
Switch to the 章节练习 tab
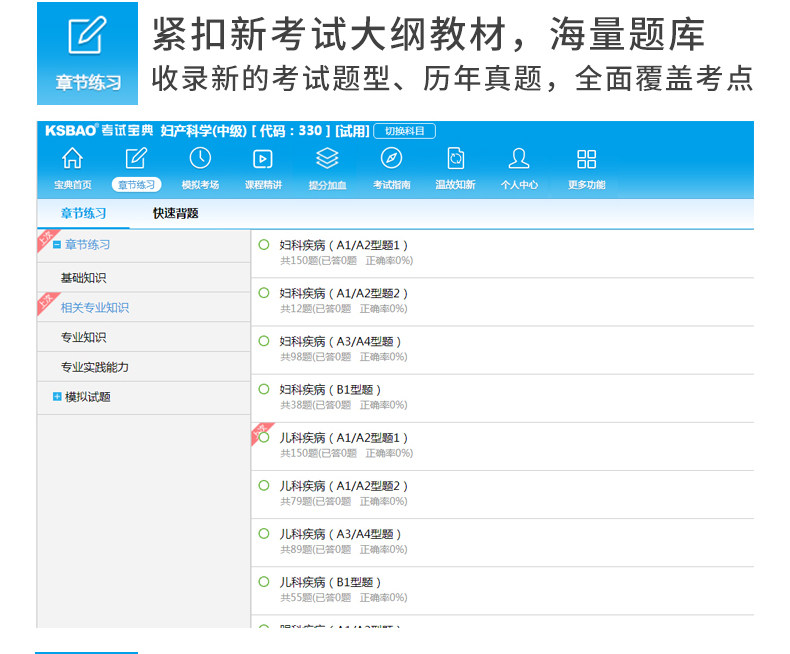pos(84,213)
